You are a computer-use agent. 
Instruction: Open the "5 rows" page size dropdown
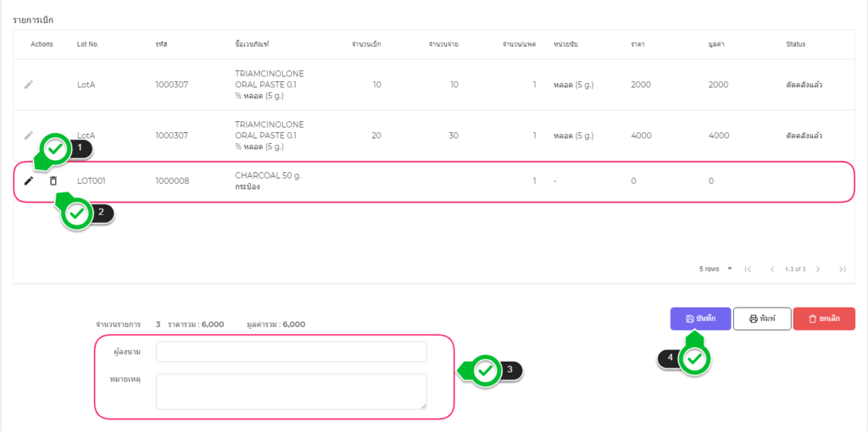(715, 269)
